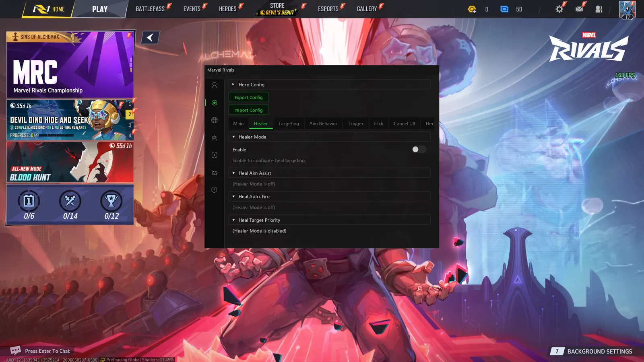
Task: Open the PLAY menu
Action: pyautogui.click(x=100, y=9)
